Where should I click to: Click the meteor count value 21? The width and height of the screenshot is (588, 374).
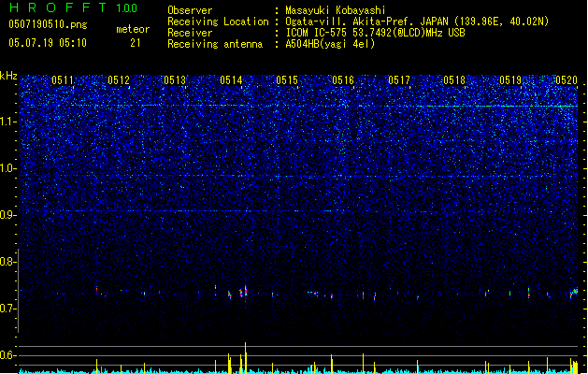click(136, 43)
